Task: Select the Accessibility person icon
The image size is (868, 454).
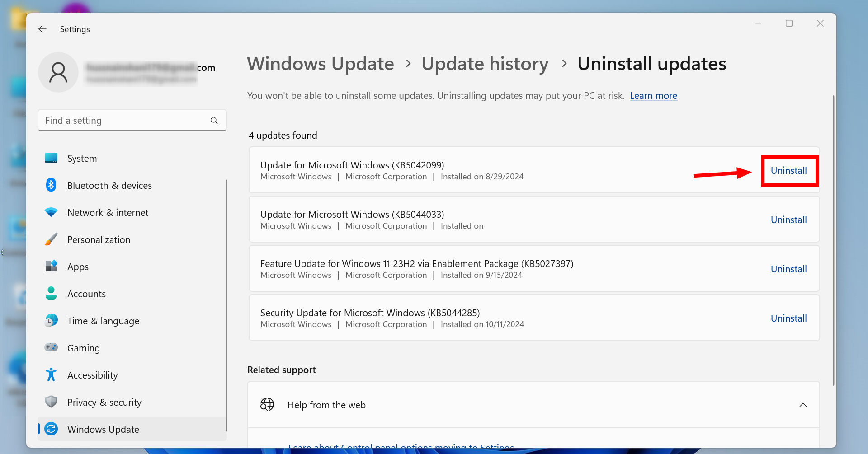Action: pos(51,375)
